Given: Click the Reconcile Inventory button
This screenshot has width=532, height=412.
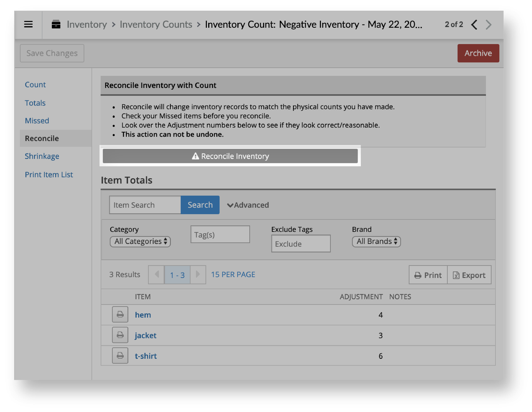Looking at the screenshot, I should [230, 156].
